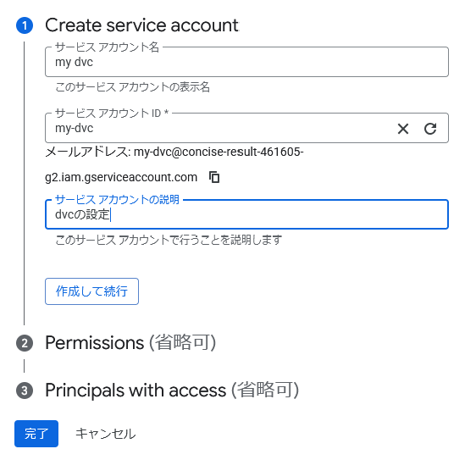Collapse the Create service account heading

coord(141,25)
